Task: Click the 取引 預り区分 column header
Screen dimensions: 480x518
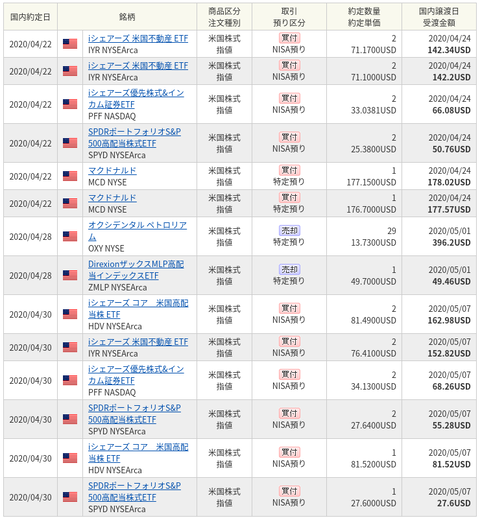Action: 289,17
